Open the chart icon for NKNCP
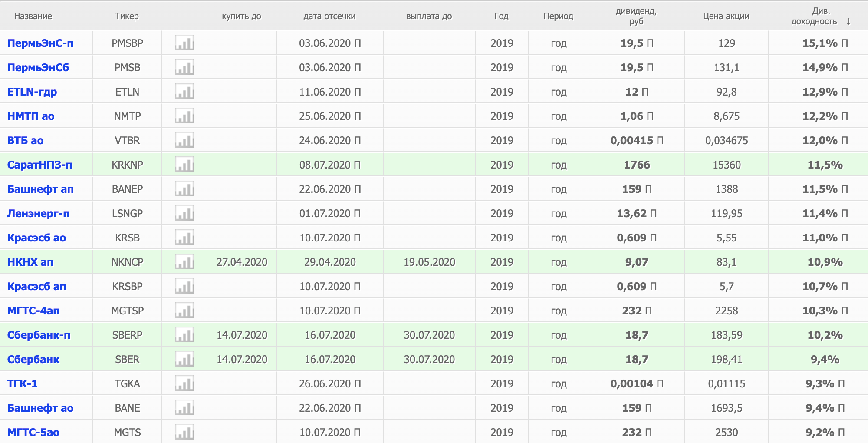Image resolution: width=868 pixels, height=443 pixels. point(184,262)
